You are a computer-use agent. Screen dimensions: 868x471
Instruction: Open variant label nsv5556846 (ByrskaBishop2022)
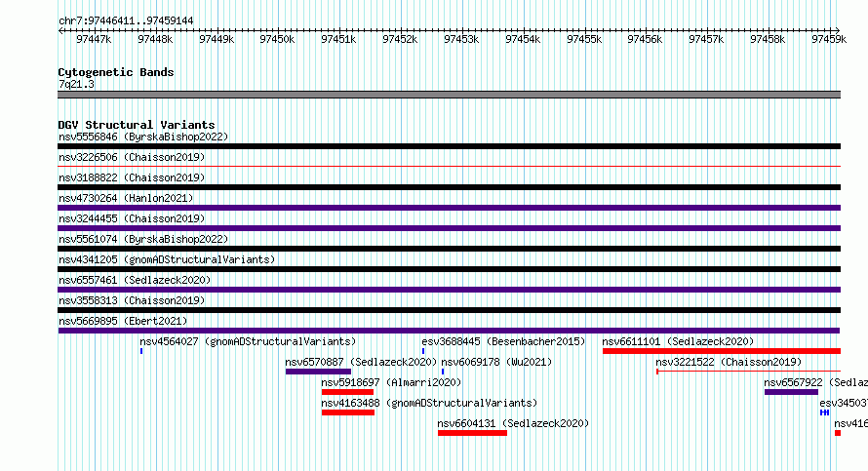pos(143,137)
